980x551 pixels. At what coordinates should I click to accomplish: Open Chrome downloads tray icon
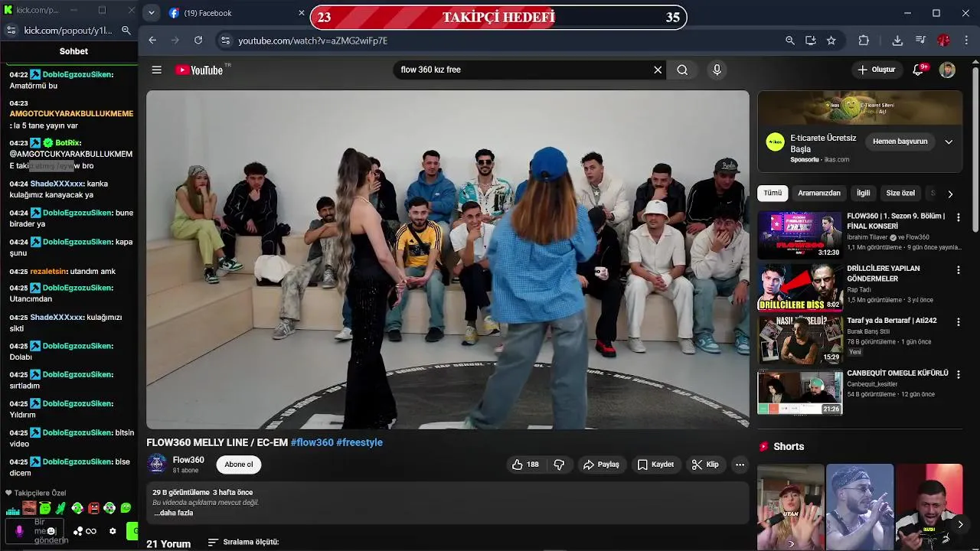pyautogui.click(x=897, y=41)
